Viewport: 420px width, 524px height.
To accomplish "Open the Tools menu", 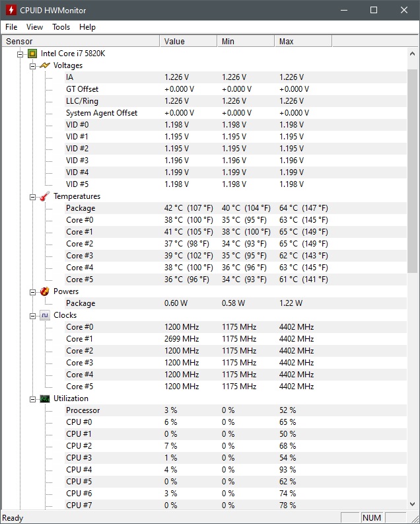I will [x=61, y=27].
